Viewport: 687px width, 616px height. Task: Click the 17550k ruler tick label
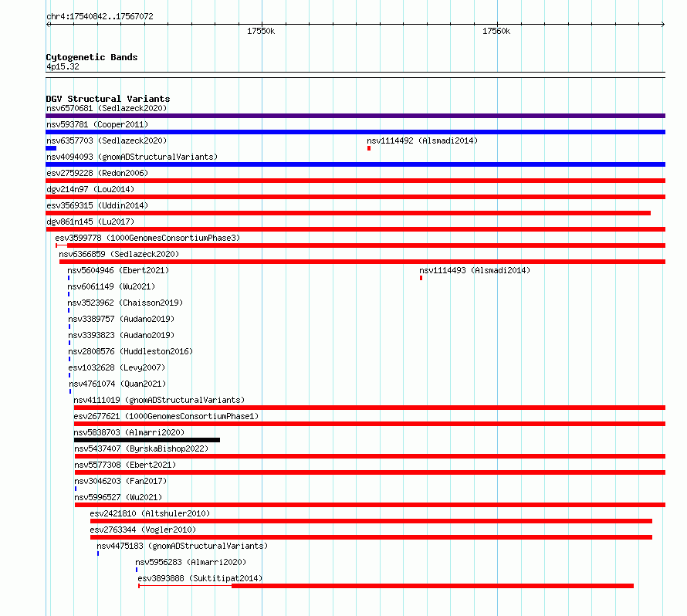(261, 31)
